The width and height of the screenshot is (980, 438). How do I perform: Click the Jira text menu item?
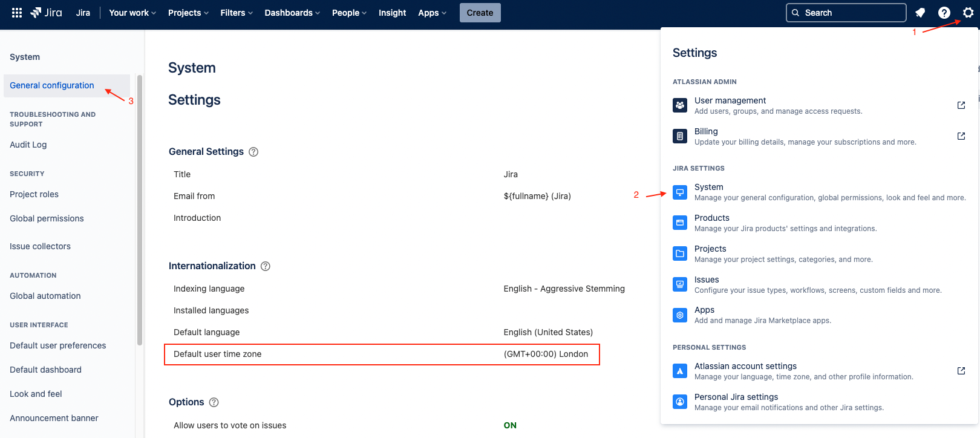[83, 13]
